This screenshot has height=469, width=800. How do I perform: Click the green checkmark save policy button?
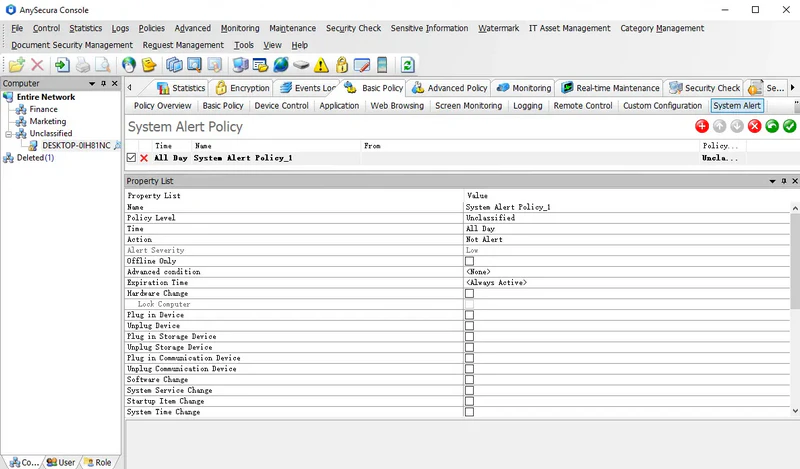(789, 126)
